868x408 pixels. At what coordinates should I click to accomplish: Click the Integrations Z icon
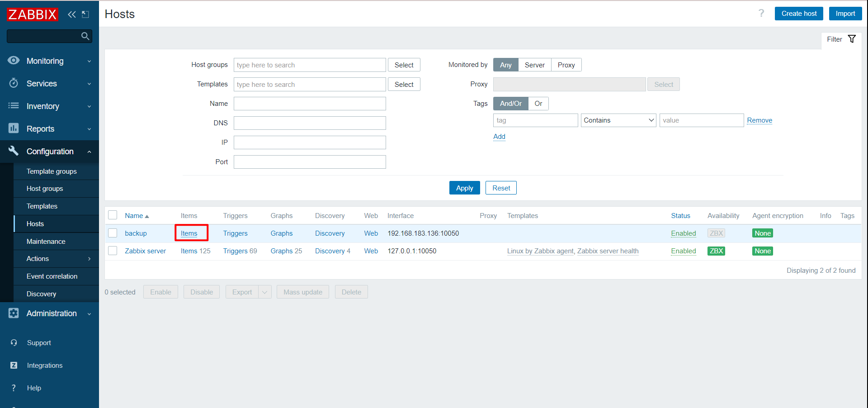point(14,365)
